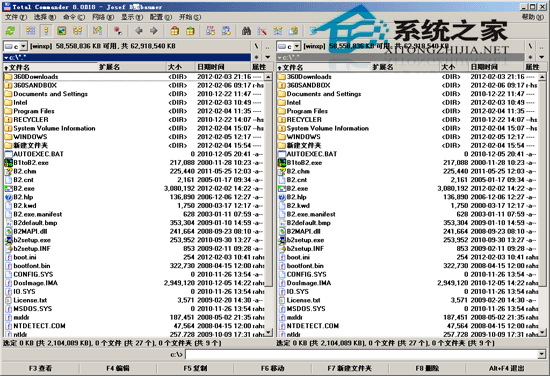Image resolution: width=550 pixels, height=376 pixels.
Task: Click left panel vertical scrollbar
Action: point(268,204)
